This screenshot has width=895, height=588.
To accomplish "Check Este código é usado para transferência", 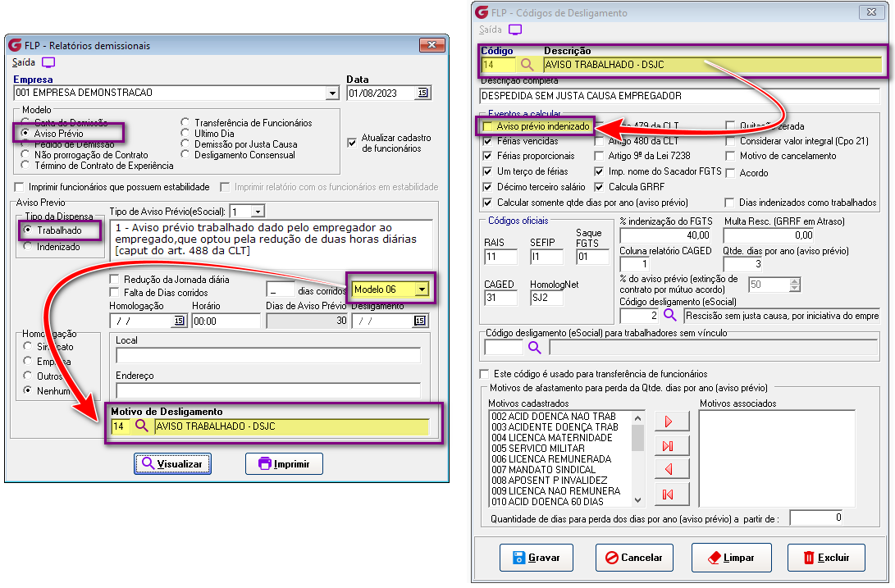I will 485,374.
